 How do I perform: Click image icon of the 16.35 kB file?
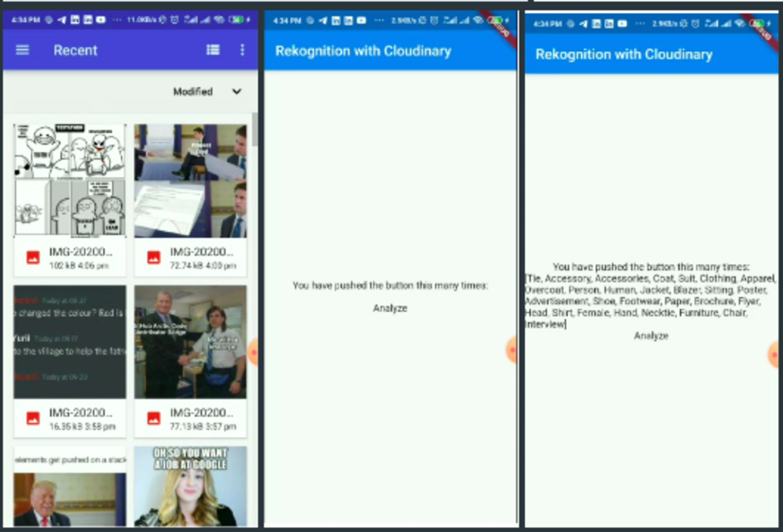coord(33,418)
